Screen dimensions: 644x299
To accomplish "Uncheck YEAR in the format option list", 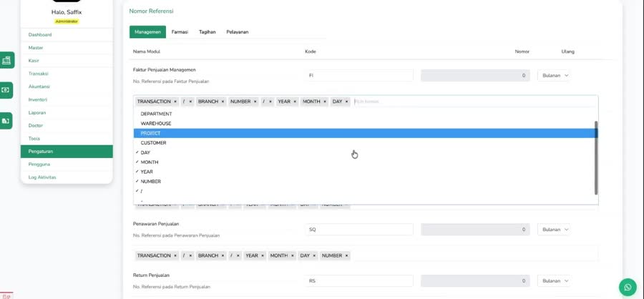I will point(366,172).
